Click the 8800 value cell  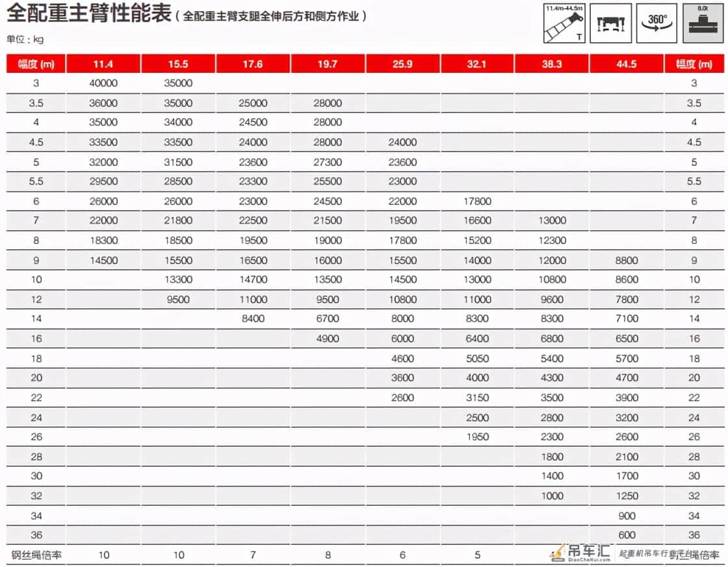click(x=627, y=261)
